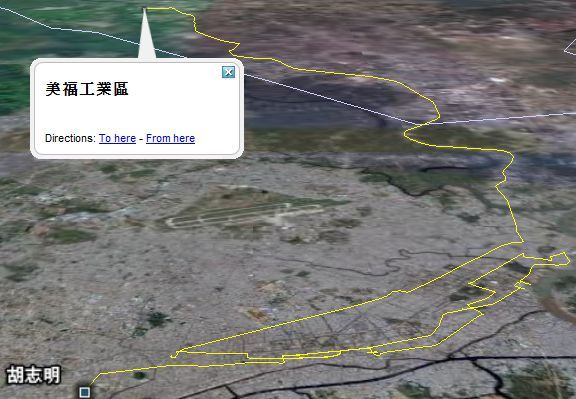Click the 美福工業區 balloon title

(87, 89)
